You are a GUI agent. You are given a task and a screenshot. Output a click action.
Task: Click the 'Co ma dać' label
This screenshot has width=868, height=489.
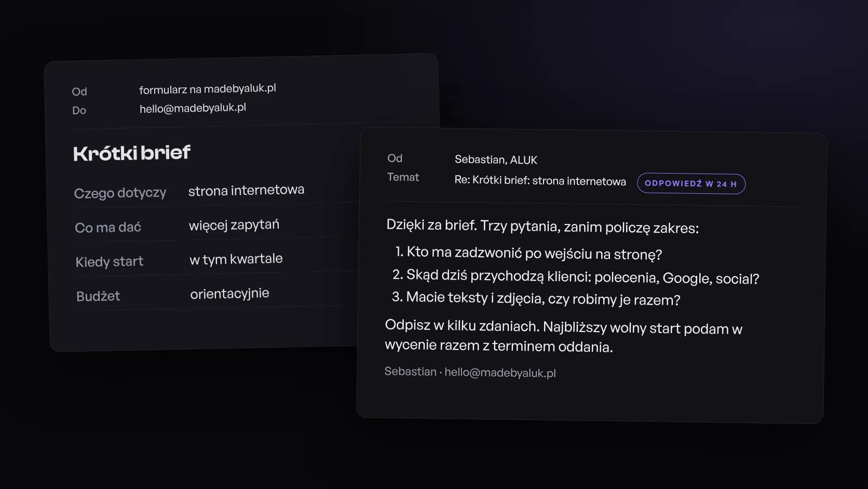pyautogui.click(x=108, y=227)
